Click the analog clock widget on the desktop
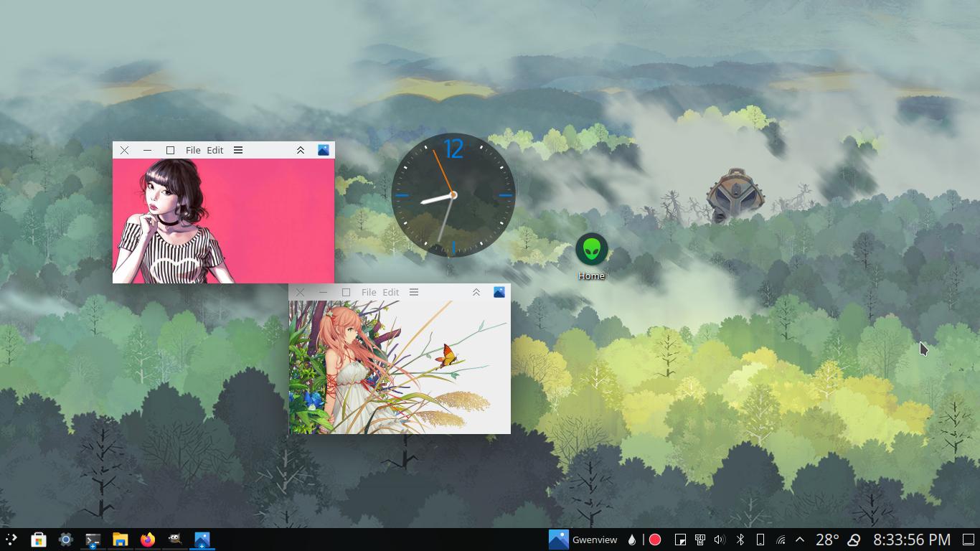This screenshot has width=980, height=551. coord(453,195)
